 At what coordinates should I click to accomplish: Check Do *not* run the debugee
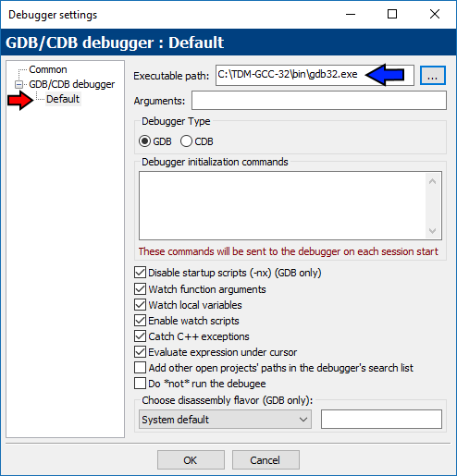pos(140,384)
